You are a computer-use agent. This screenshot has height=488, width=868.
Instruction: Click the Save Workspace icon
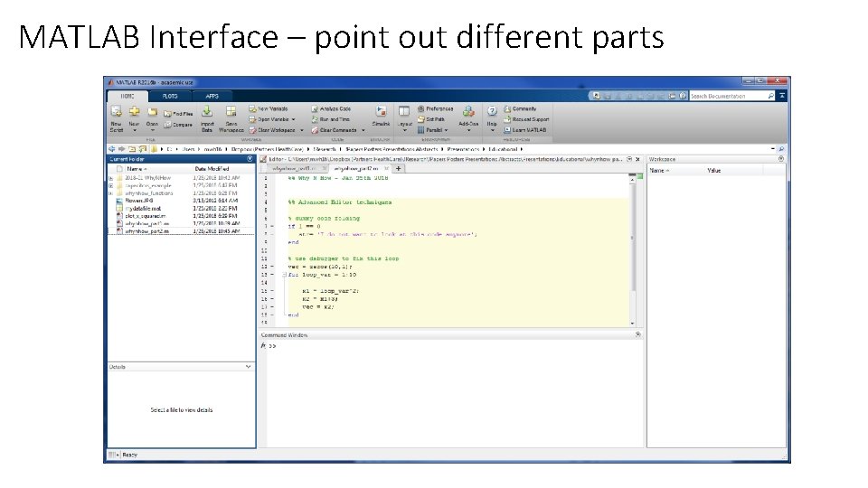click(231, 112)
